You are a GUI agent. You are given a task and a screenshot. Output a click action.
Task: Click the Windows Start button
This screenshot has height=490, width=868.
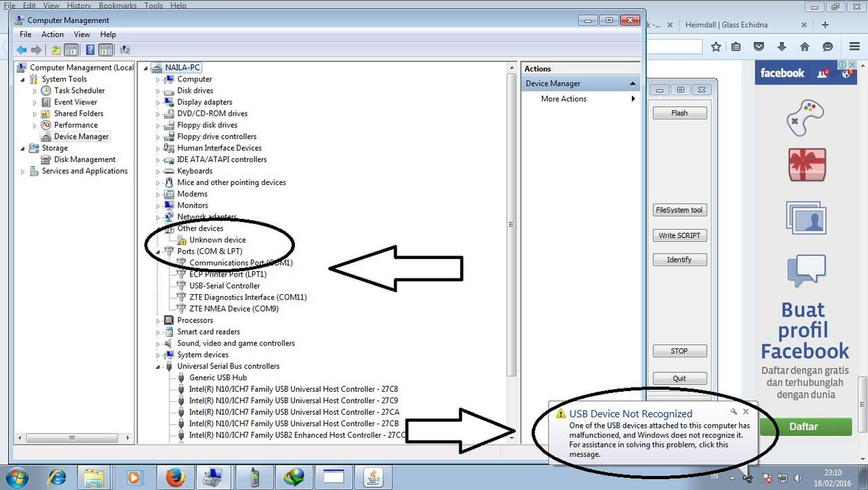coord(16,477)
